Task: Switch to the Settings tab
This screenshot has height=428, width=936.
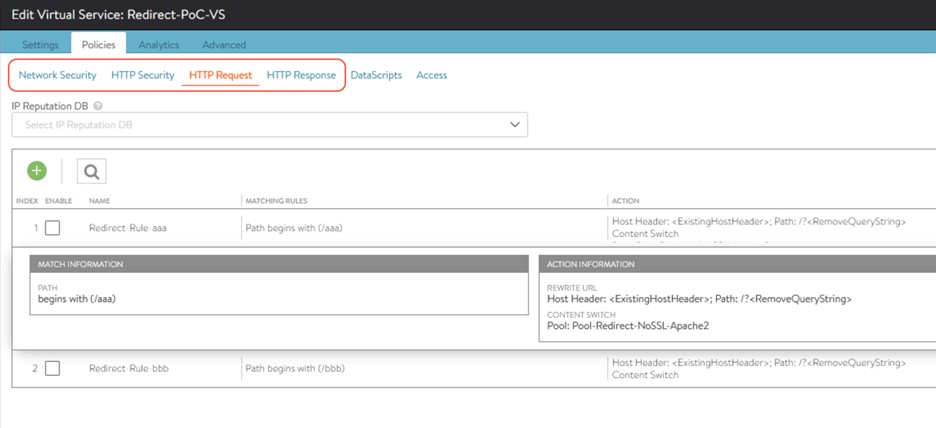Action: point(40,44)
